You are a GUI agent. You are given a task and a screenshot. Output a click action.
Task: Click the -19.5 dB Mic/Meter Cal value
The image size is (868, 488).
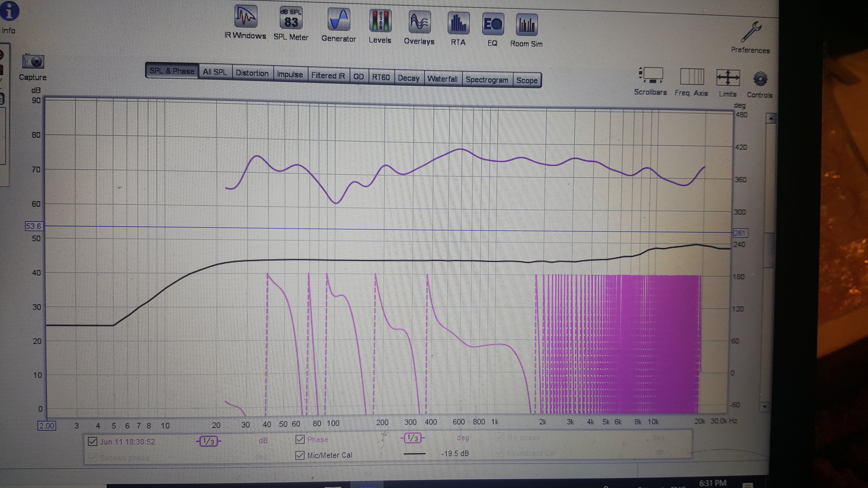(x=455, y=454)
